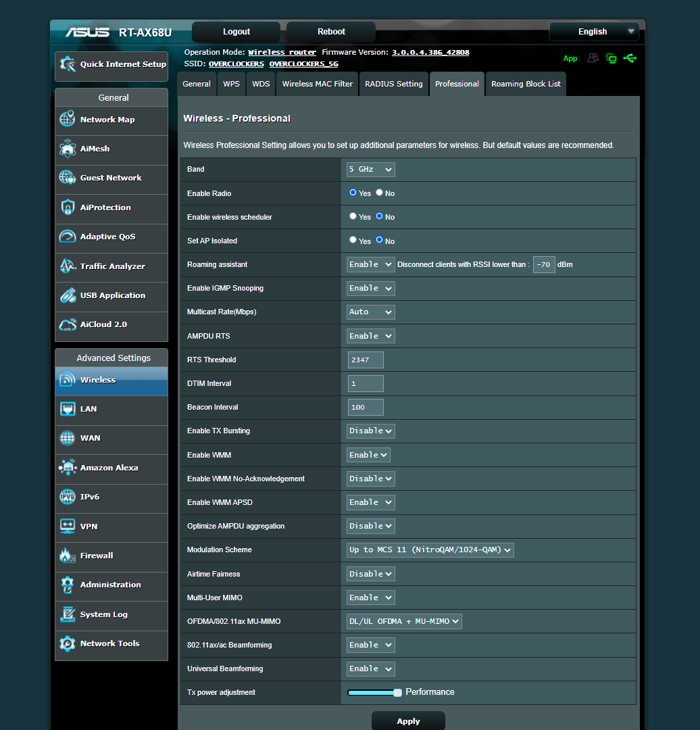Viewport: 700px width, 730px height.
Task: Open Firewall using its flame icon
Action: tap(68, 556)
